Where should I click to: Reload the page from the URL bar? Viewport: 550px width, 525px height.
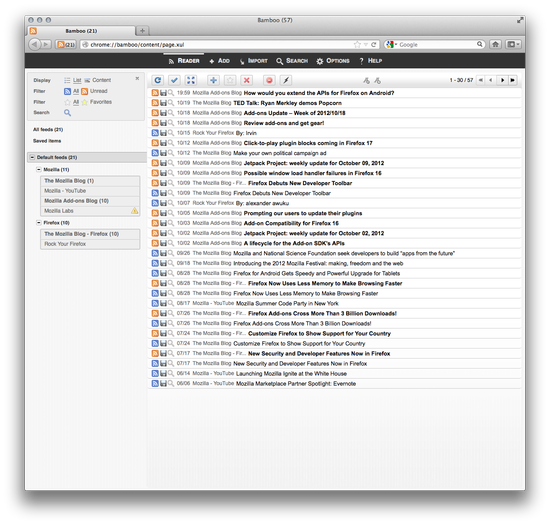(374, 45)
